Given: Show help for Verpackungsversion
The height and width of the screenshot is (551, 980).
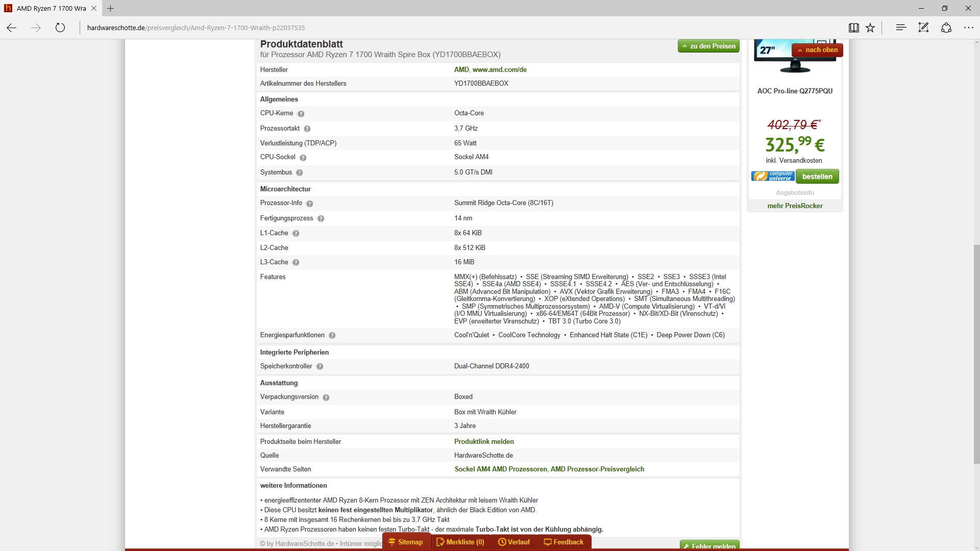Looking at the screenshot, I should pos(326,397).
